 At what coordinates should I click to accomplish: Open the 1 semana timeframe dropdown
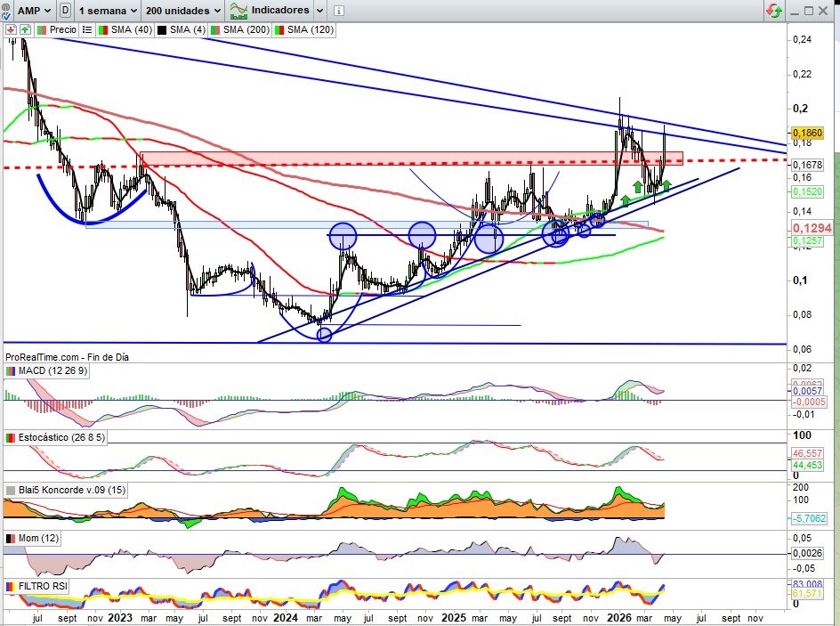click(107, 10)
